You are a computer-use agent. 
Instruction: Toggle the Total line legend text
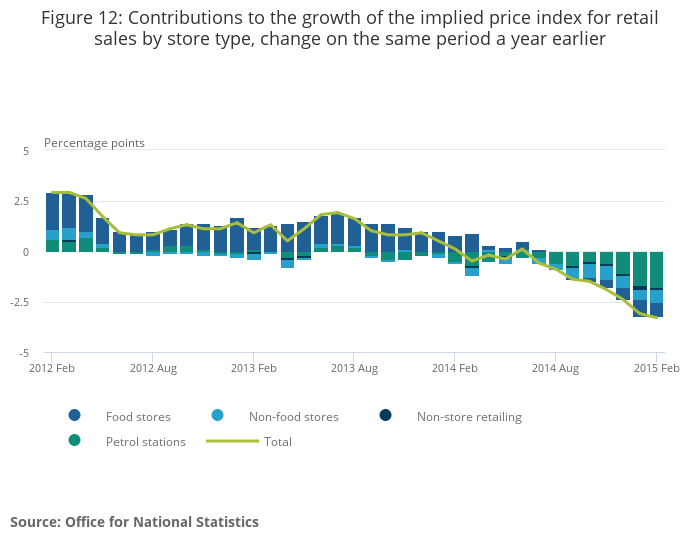coord(278,442)
